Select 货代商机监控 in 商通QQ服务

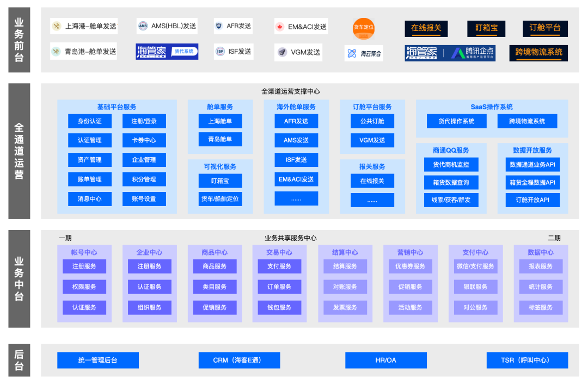[x=451, y=164]
